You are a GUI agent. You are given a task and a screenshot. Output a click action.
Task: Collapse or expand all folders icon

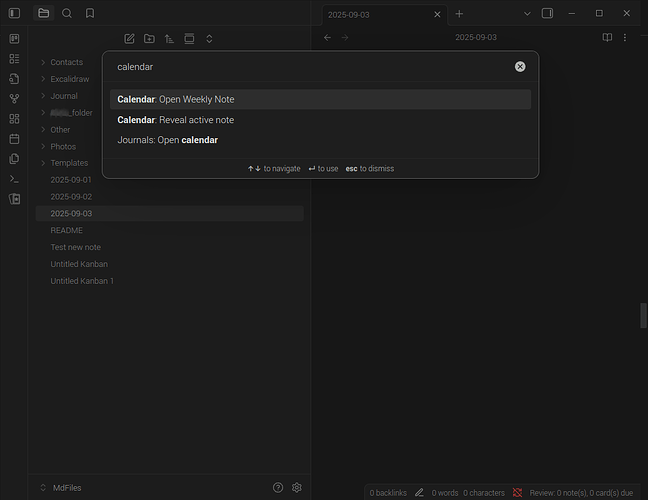pos(209,39)
